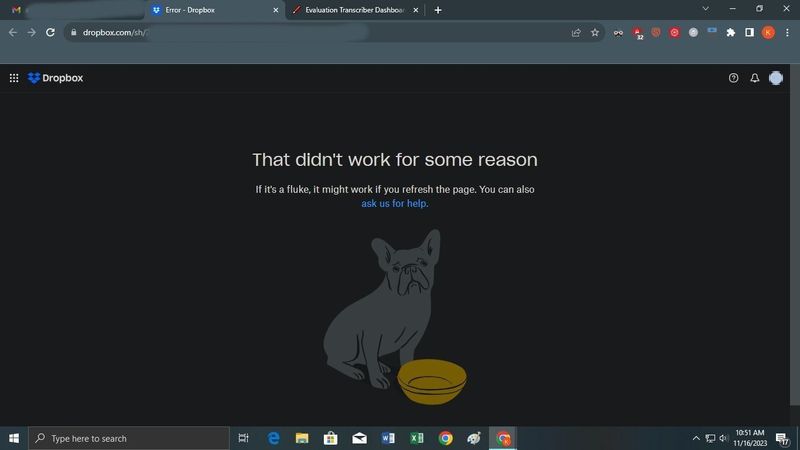Share this page from address bar
800x450 pixels.
point(576,33)
